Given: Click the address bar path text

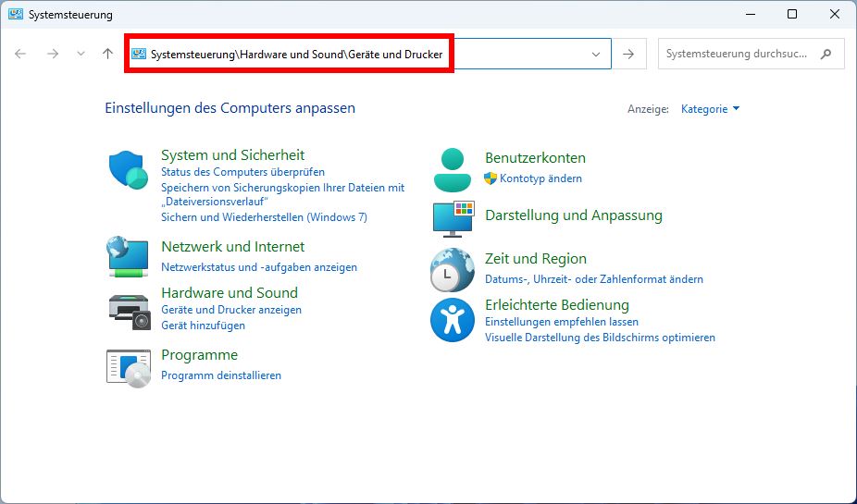Looking at the screenshot, I should (297, 54).
